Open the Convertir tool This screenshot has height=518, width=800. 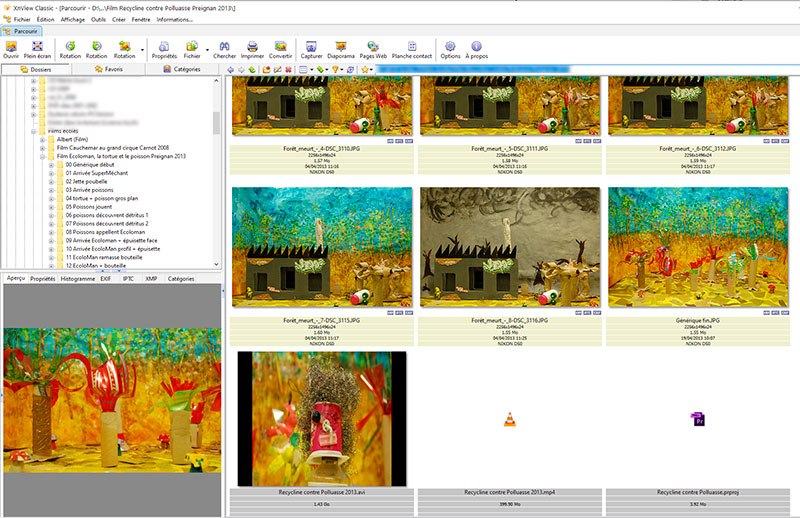pyautogui.click(x=280, y=50)
